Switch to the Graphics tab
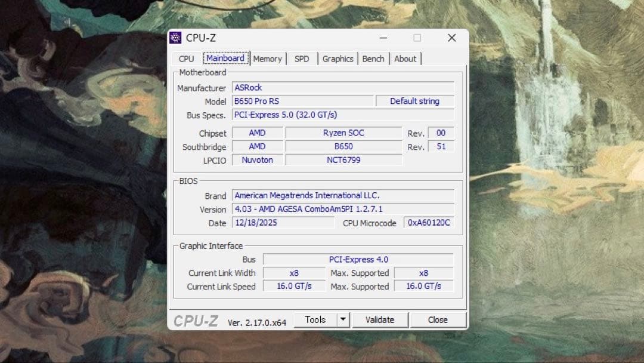This screenshot has height=363, width=644. 338,59
